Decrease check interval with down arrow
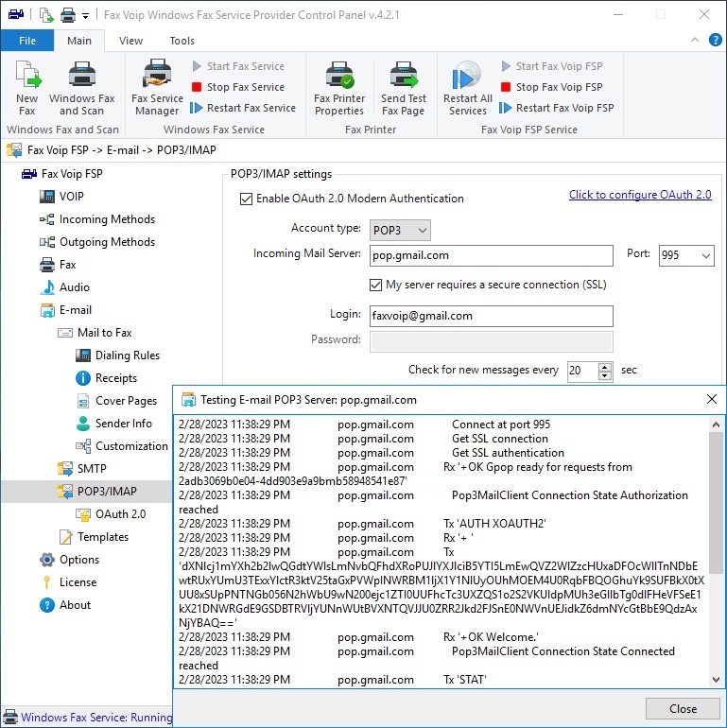 (604, 376)
